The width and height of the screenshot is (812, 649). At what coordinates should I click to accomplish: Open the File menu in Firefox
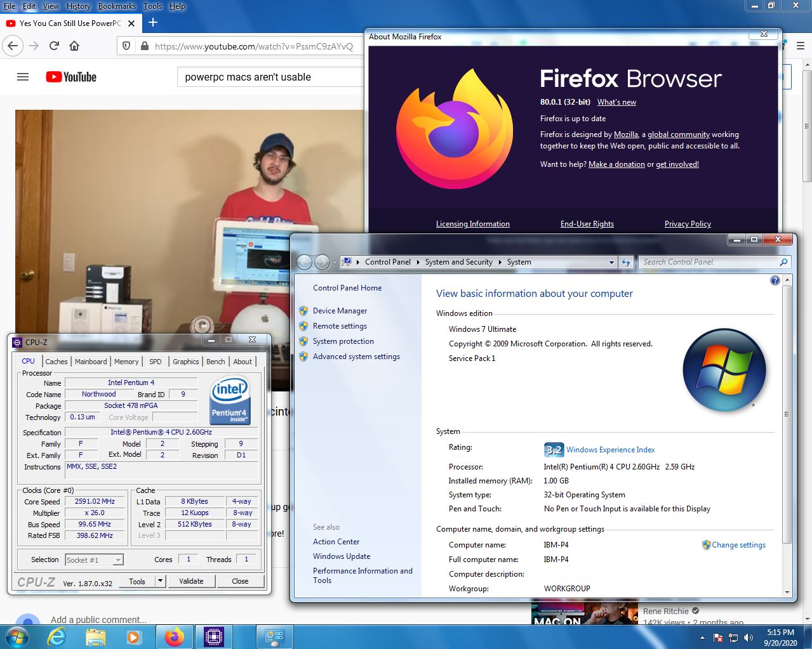10,6
